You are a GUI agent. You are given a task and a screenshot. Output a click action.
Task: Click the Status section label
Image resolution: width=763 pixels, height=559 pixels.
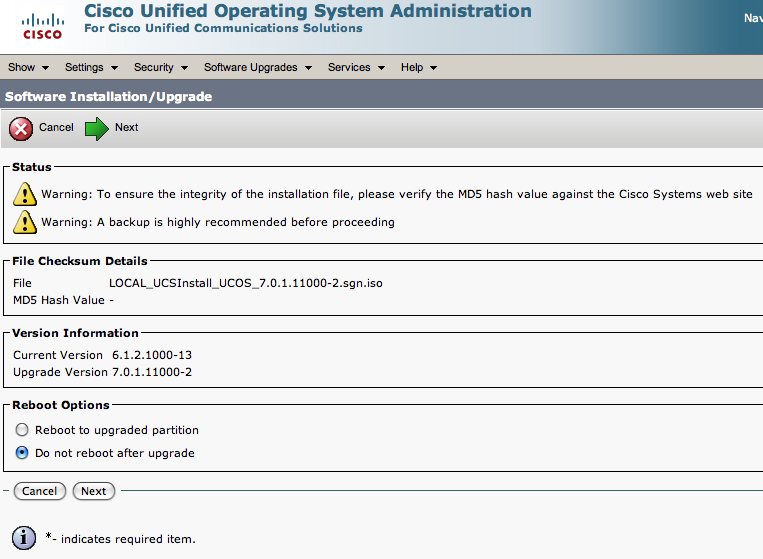point(32,167)
